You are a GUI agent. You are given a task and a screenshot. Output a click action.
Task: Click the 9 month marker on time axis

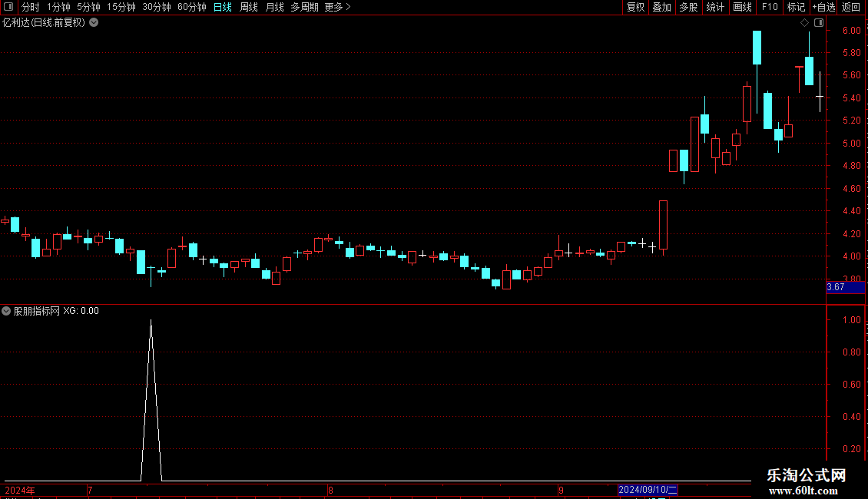pos(561,490)
